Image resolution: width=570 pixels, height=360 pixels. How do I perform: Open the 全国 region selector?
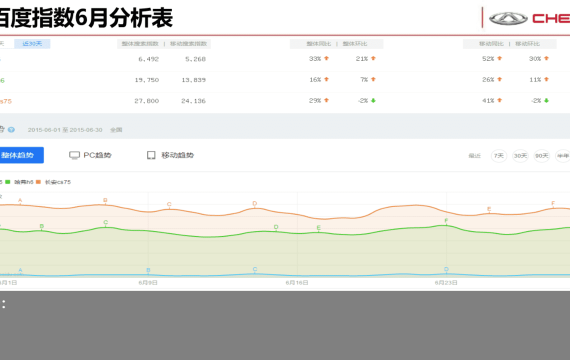tap(116, 130)
